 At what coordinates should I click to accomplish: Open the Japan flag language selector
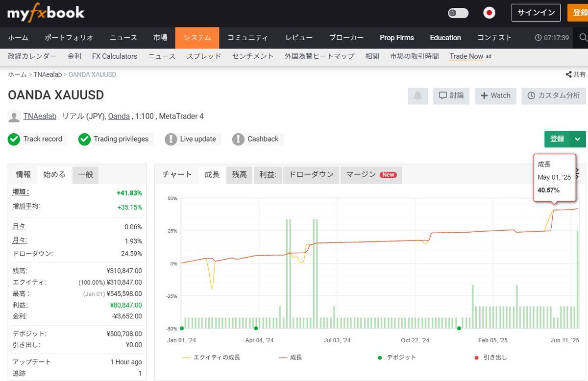pyautogui.click(x=489, y=13)
